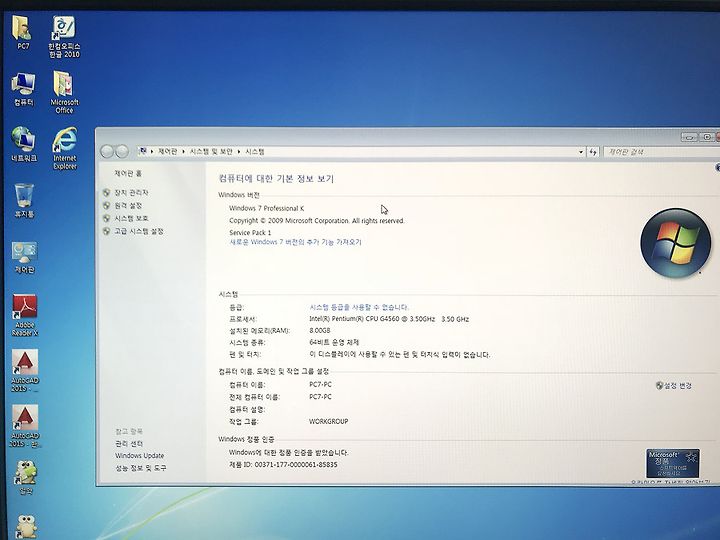Viewport: 720px width, 540px height.
Task: Click the Windows 7 Professional K text
Action: [266, 208]
